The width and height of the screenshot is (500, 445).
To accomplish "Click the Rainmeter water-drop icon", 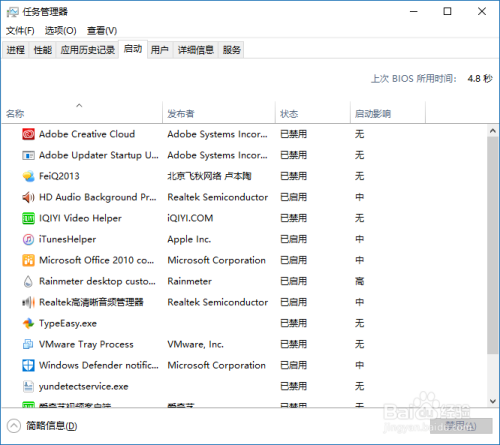I will [28, 281].
